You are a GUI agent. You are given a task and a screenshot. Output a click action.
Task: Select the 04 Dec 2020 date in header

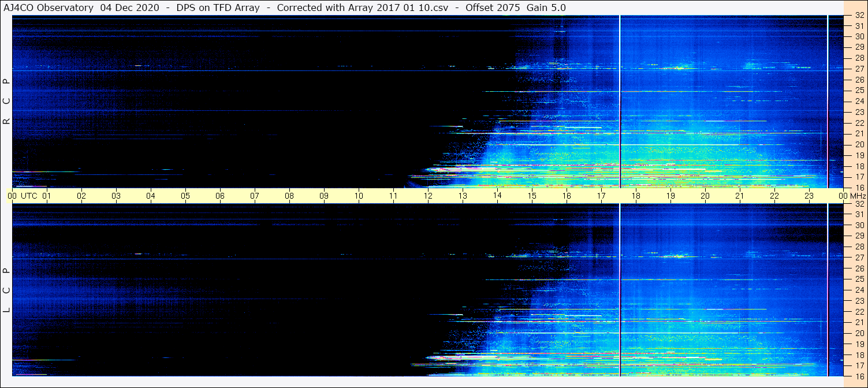pyautogui.click(x=127, y=8)
